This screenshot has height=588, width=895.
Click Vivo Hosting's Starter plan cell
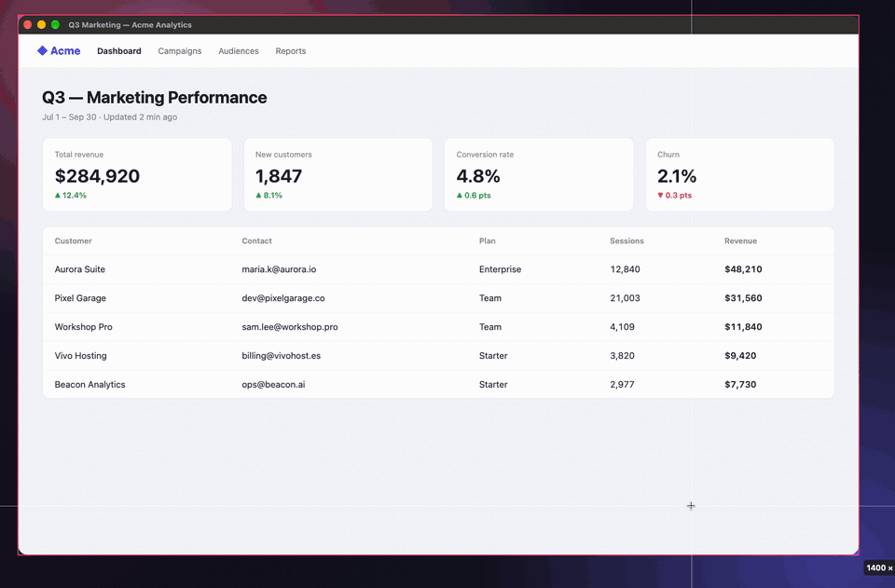point(493,356)
